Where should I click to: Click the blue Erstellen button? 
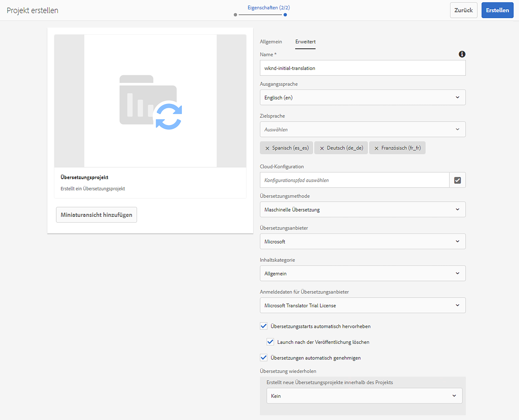tap(497, 10)
